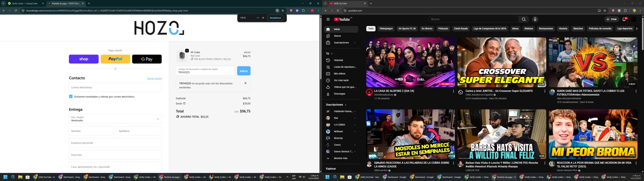
Task: Open options menu for Carlos y Ariel video
Action: 545,91
